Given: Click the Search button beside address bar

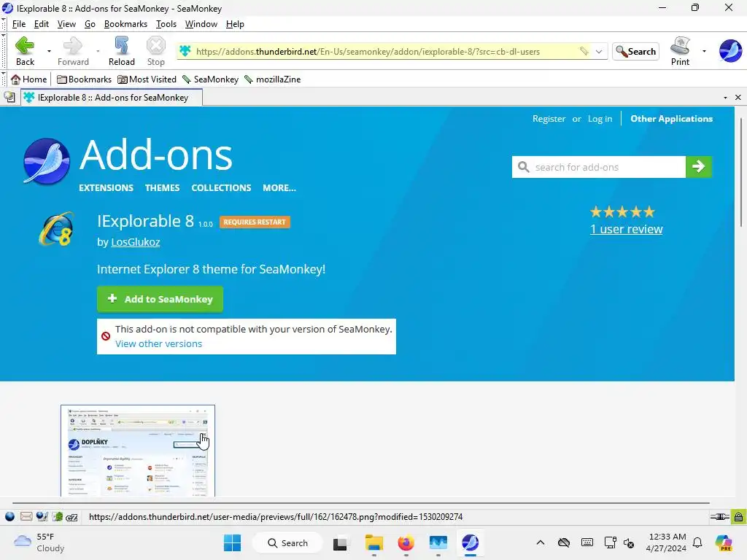Looking at the screenshot, I should point(635,51).
